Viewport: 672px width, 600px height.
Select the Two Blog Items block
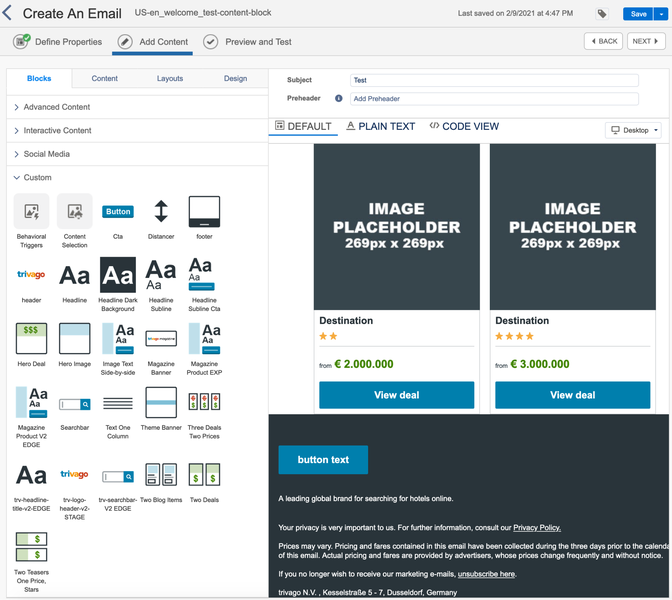(x=161, y=475)
